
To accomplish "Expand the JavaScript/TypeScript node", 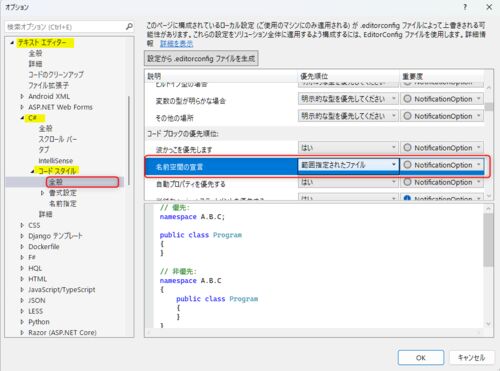I will pos(22,289).
